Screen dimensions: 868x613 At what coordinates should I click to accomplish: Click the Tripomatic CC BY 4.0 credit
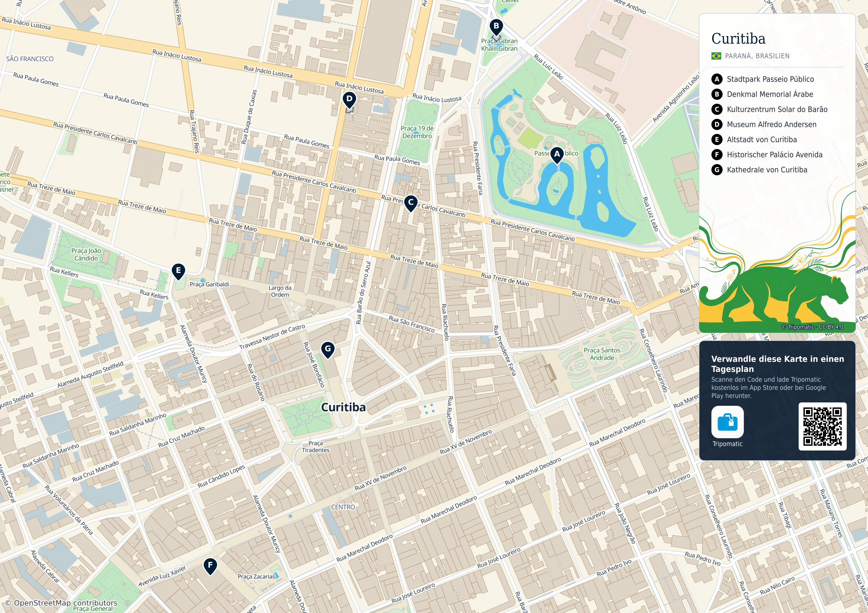pyautogui.click(x=812, y=327)
